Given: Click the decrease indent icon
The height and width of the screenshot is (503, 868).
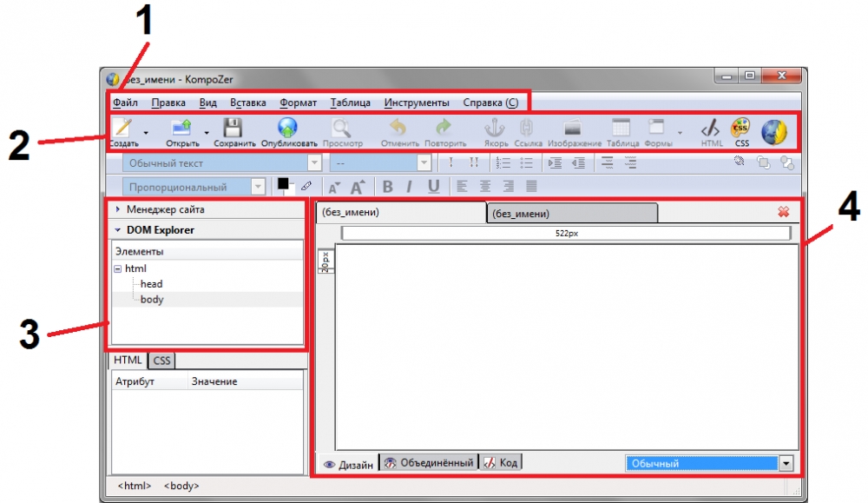Looking at the screenshot, I should point(578,162).
